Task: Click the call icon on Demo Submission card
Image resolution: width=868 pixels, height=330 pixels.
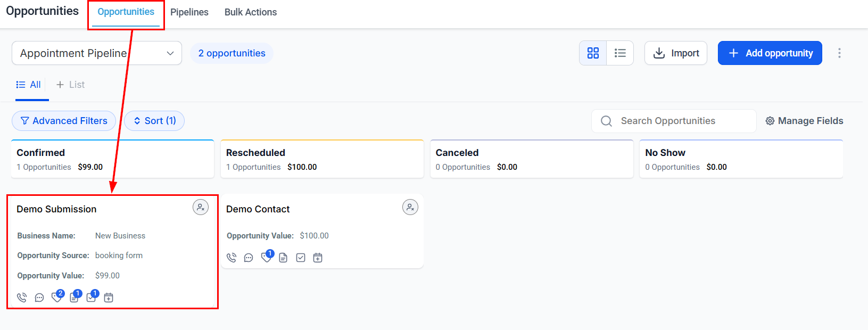Action: point(22,298)
